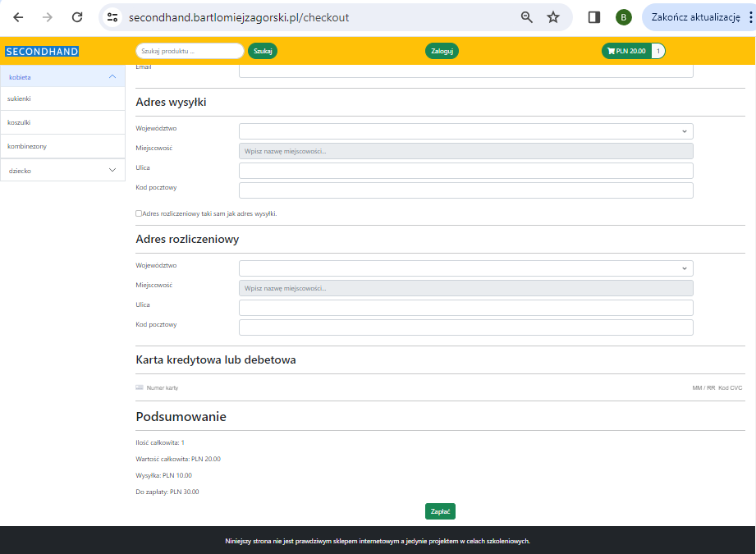Image resolution: width=756 pixels, height=554 pixels.
Task: Open the browser side panel icon
Action: click(x=594, y=17)
